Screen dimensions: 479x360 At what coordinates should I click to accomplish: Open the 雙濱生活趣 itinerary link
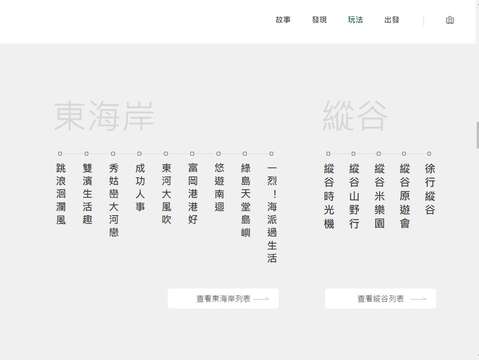(x=87, y=194)
